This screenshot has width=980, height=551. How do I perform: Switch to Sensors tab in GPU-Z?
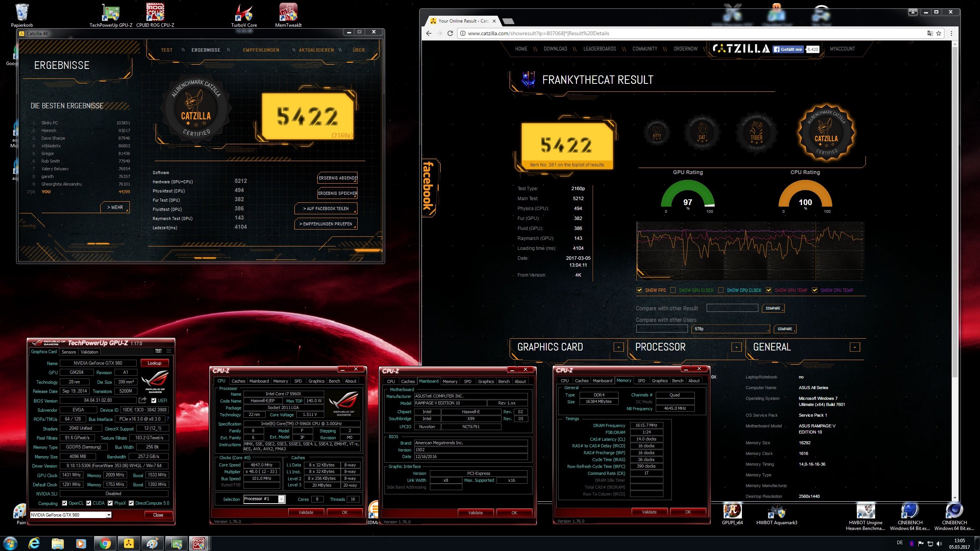point(69,352)
